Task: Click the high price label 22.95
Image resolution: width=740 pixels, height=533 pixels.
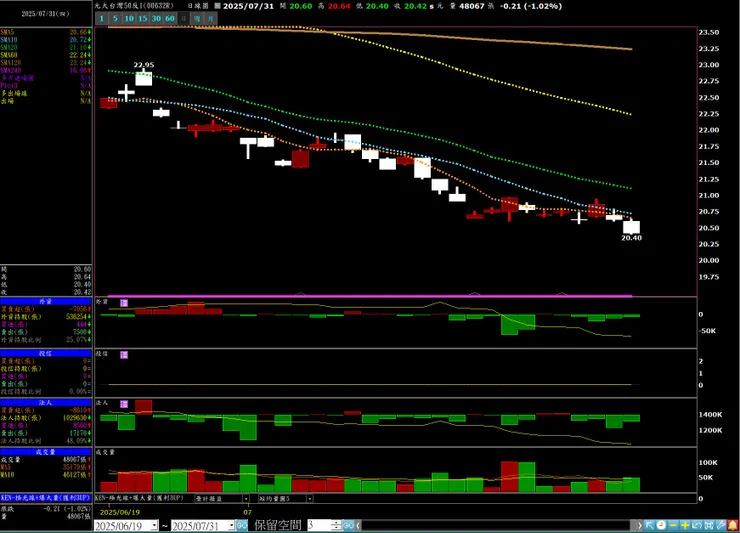Action: (143, 65)
